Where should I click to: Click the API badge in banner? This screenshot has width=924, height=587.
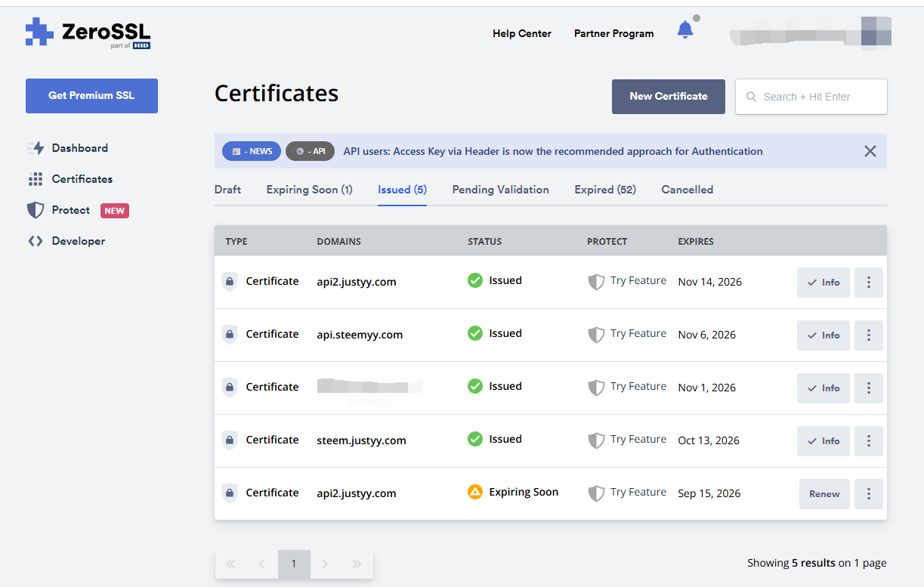pos(310,151)
